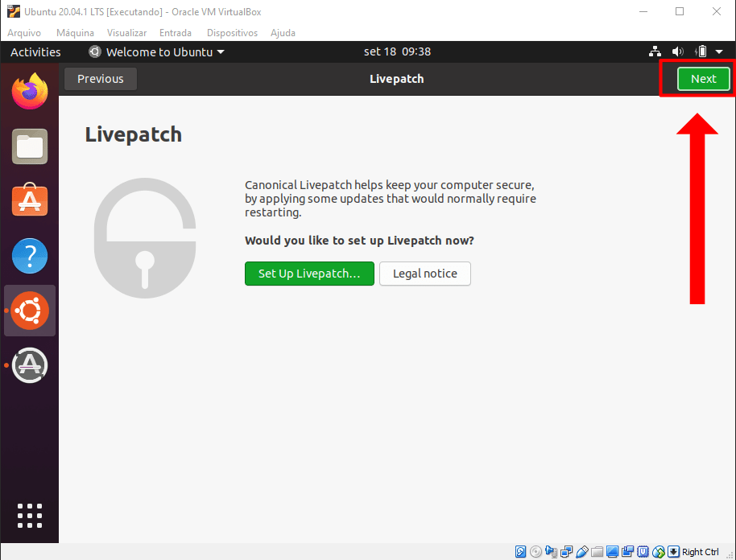736x560 pixels.
Task: Open the Entrada menu
Action: pyautogui.click(x=176, y=33)
